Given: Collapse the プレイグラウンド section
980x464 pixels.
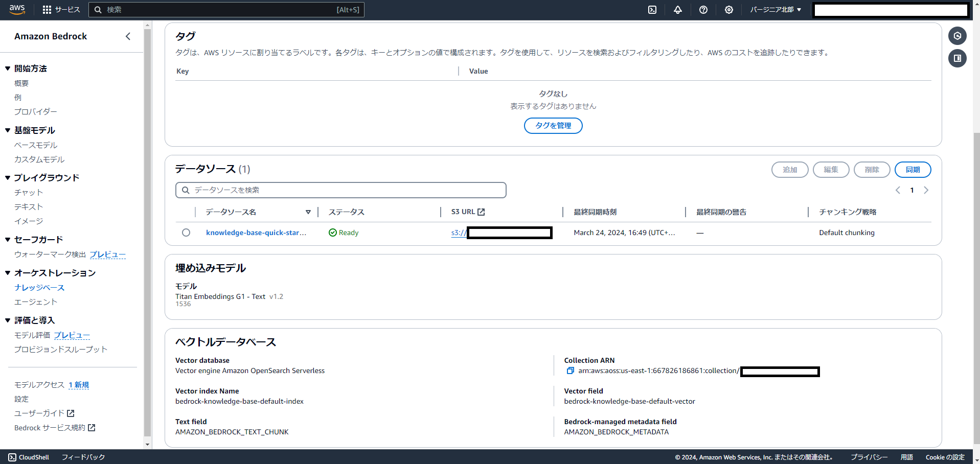Looking at the screenshot, I should [8, 178].
